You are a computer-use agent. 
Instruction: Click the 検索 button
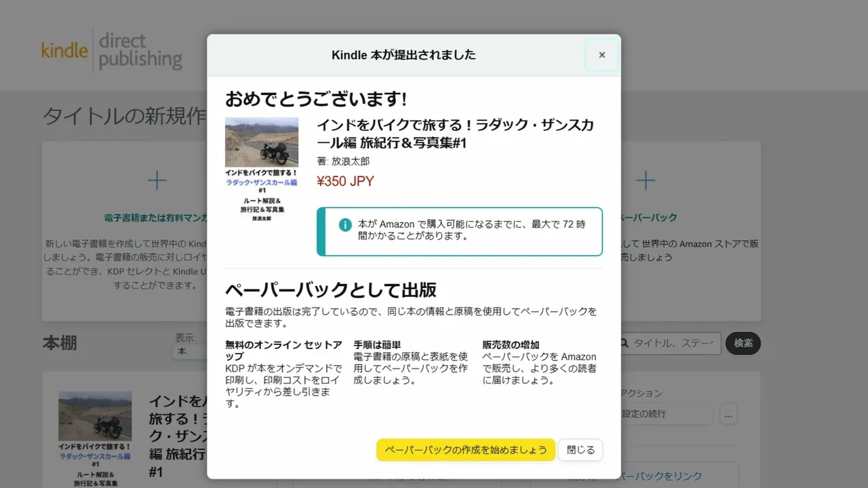pyautogui.click(x=743, y=344)
